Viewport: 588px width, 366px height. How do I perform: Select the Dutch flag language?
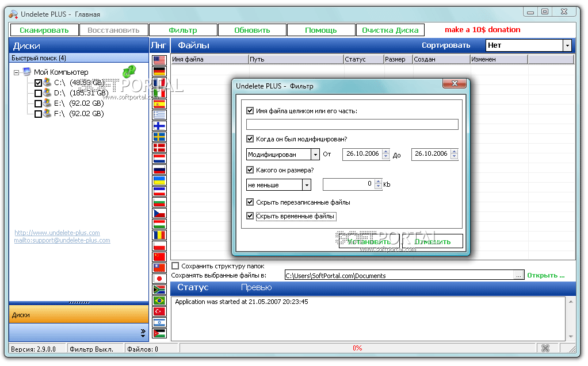(x=159, y=159)
